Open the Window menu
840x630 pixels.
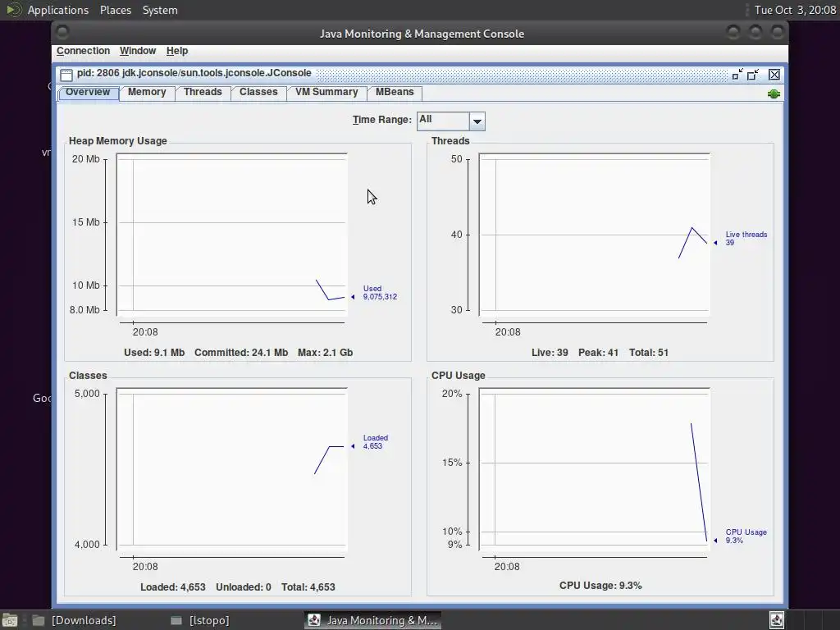coord(138,51)
